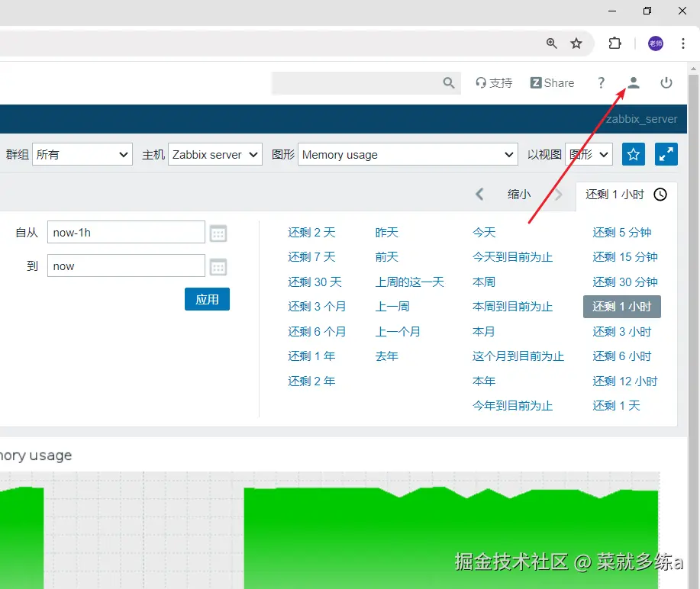Add graph to favorites star button

[633, 154]
